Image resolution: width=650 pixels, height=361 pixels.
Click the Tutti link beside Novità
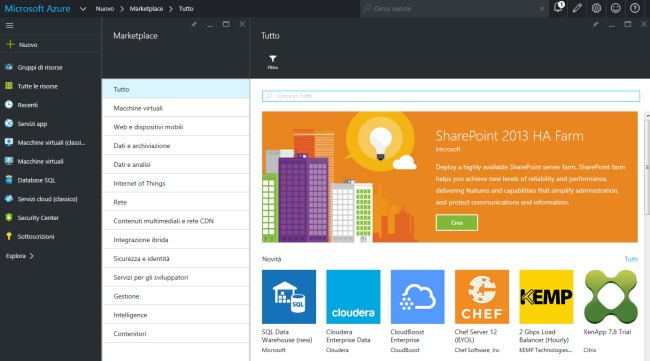click(x=631, y=259)
